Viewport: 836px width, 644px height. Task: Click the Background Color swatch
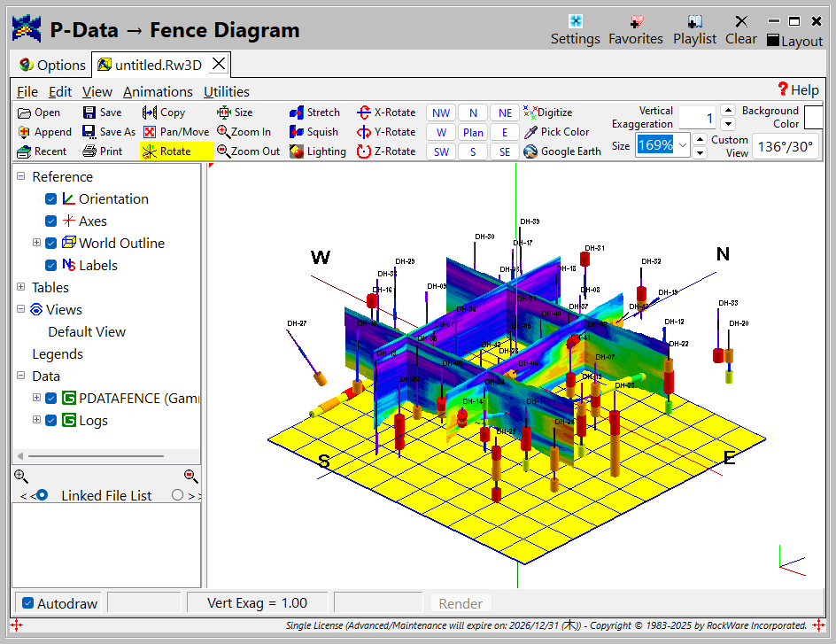(813, 117)
